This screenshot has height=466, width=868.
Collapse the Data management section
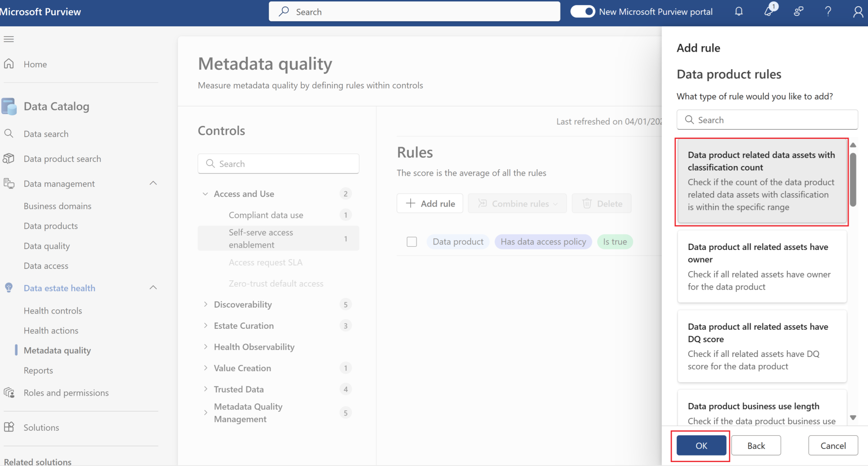coord(153,183)
